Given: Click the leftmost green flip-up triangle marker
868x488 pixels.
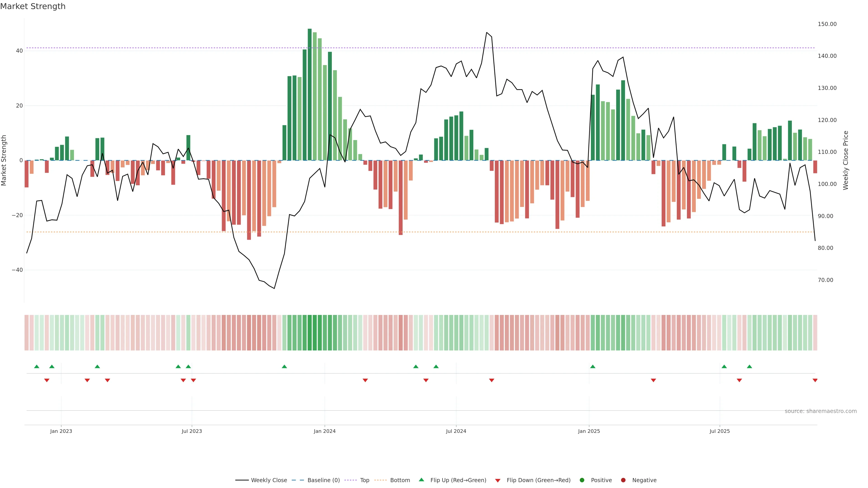Looking at the screenshot, I should click(37, 366).
